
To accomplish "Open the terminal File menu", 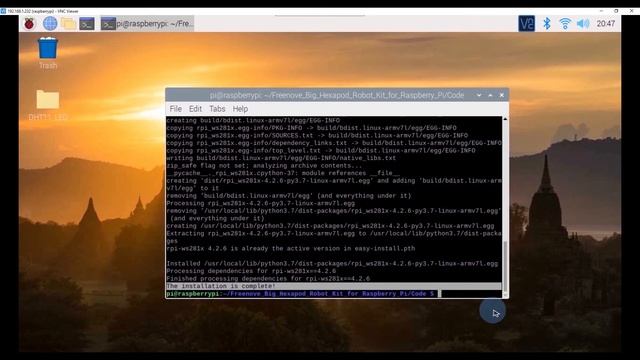I will point(176,109).
